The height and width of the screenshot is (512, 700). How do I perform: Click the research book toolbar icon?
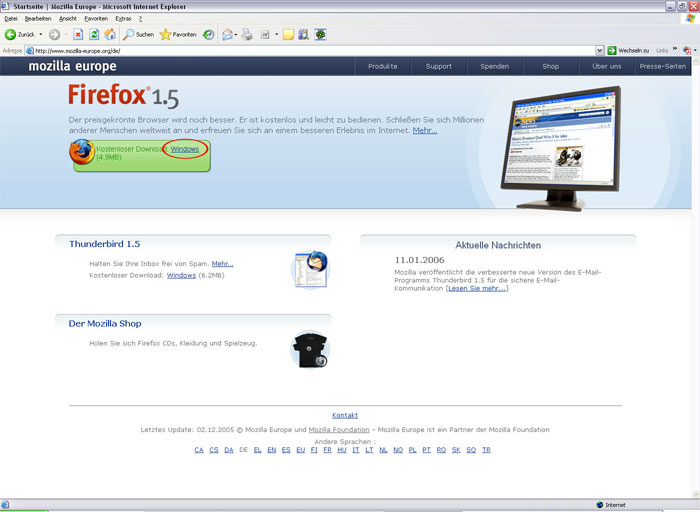coord(304,34)
